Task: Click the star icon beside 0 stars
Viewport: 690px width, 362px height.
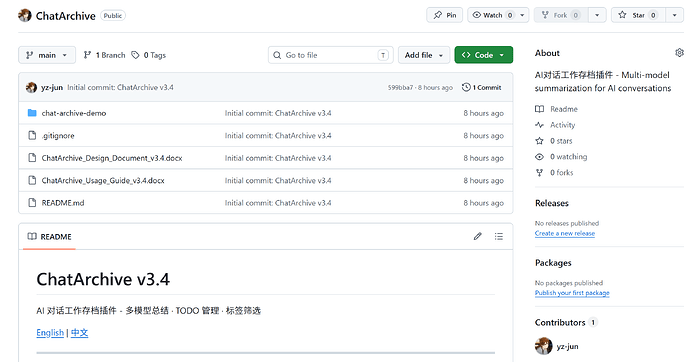Action: tap(539, 141)
